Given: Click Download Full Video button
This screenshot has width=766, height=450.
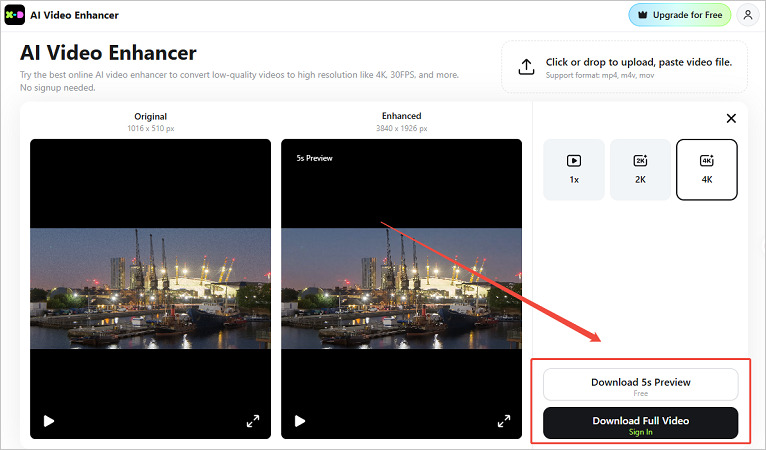Looking at the screenshot, I should tap(640, 423).
